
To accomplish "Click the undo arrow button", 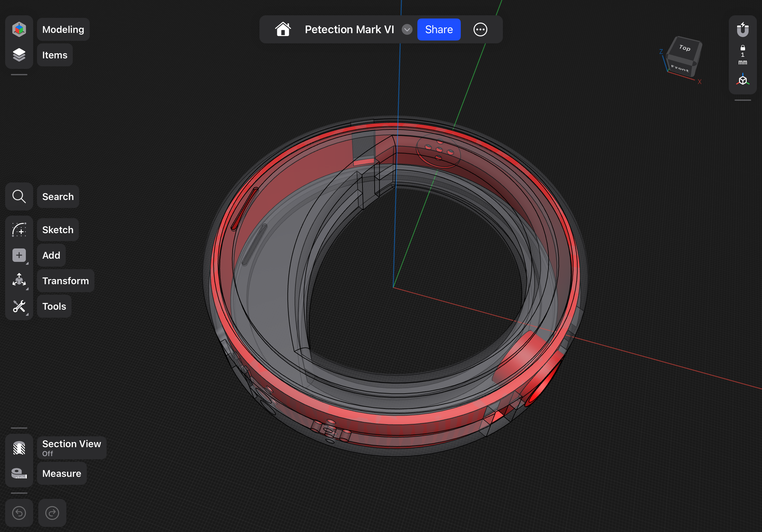I will 19,513.
